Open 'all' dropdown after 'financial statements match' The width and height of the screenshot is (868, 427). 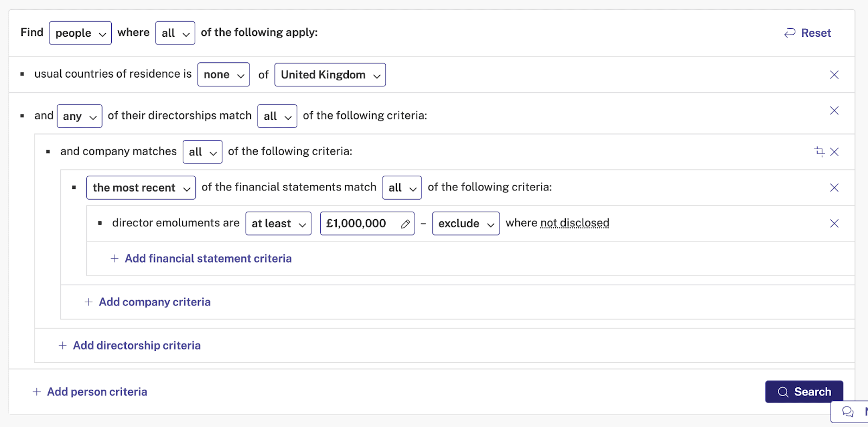coord(402,188)
